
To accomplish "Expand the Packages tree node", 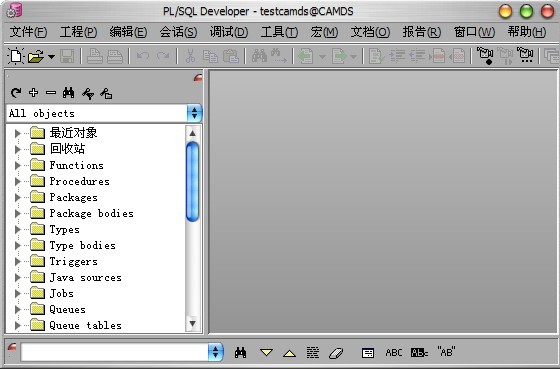I will (x=17, y=198).
